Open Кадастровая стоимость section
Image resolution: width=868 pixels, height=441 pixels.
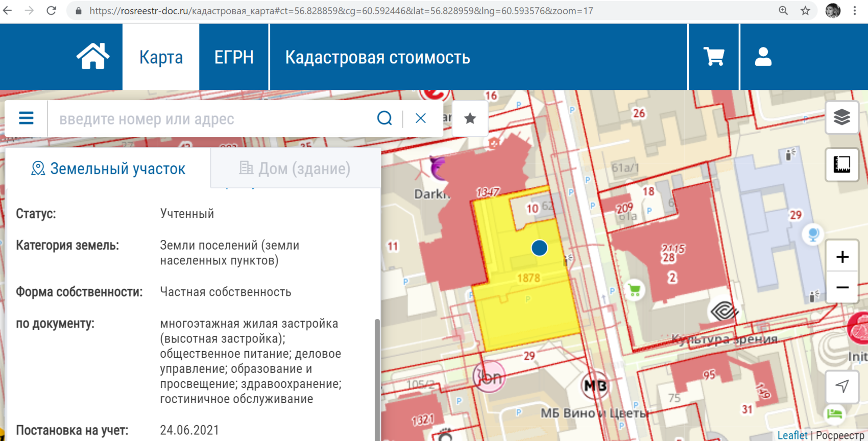click(x=377, y=57)
